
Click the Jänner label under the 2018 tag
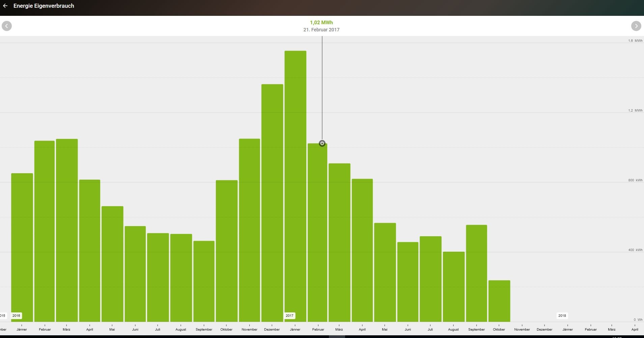[x=568, y=330]
